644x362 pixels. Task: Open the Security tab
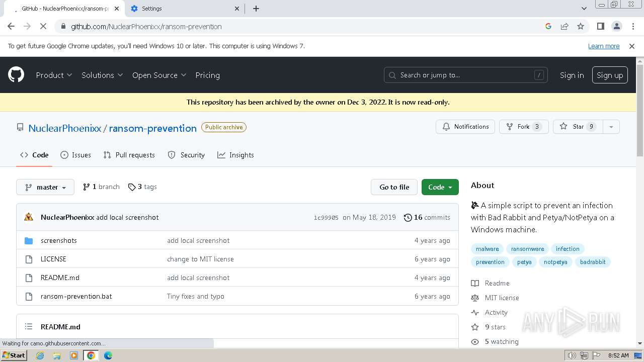coord(186,155)
